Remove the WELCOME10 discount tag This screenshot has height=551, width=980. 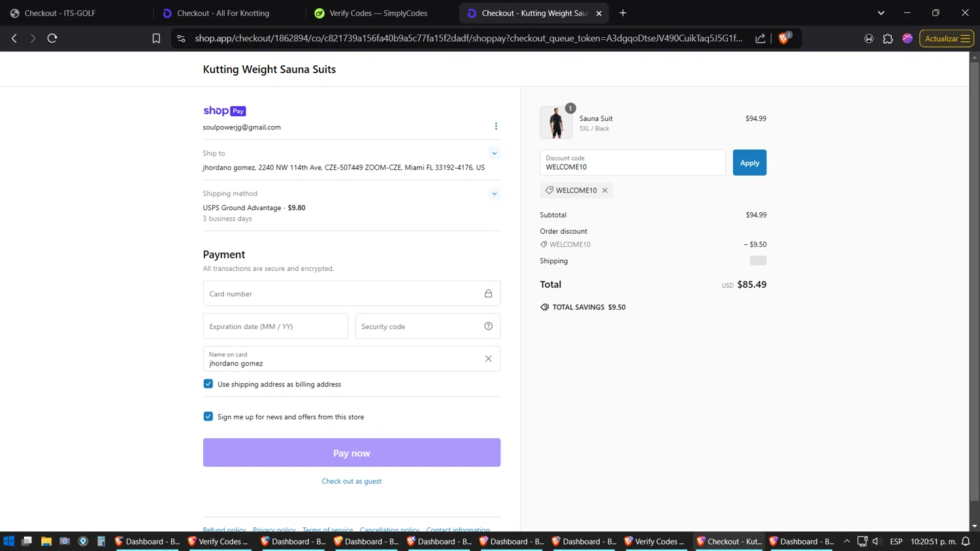(x=605, y=191)
